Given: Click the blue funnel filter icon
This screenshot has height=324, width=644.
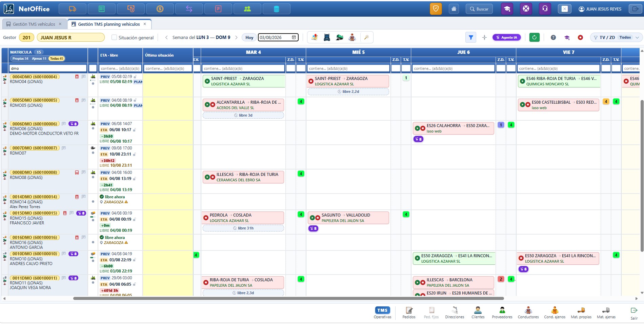Looking at the screenshot, I should coord(471,37).
